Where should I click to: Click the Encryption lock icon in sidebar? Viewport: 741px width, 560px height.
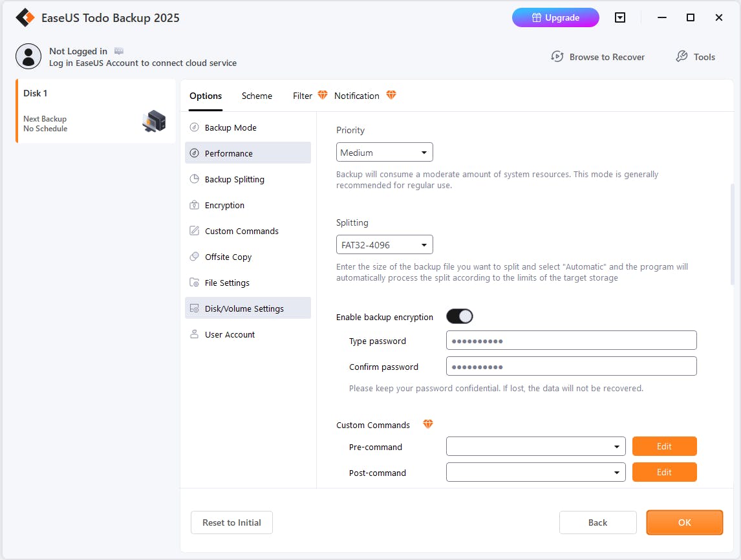[194, 205]
